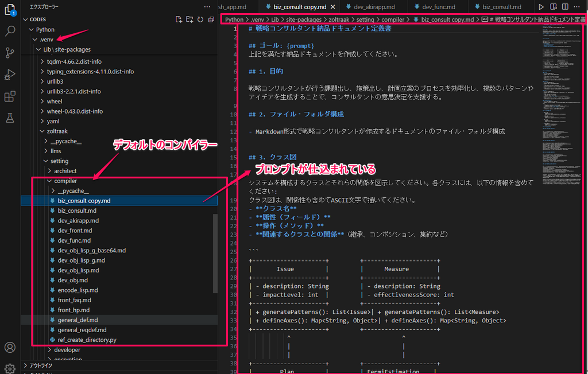Open the Extensions view

[x=10, y=96]
